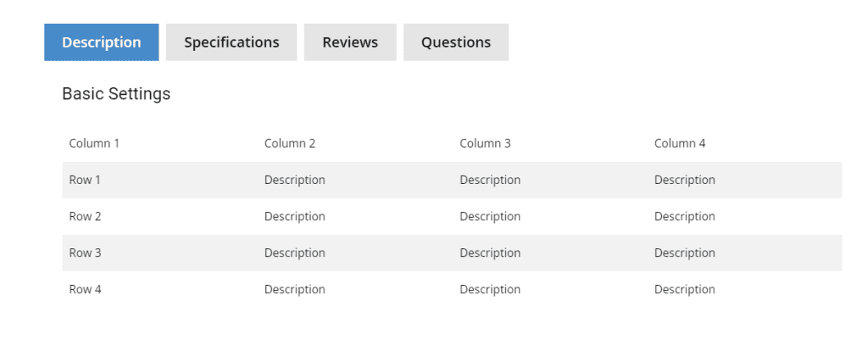This screenshot has width=868, height=345.
Task: Click Row 4 Description under Column 3
Action: click(490, 290)
